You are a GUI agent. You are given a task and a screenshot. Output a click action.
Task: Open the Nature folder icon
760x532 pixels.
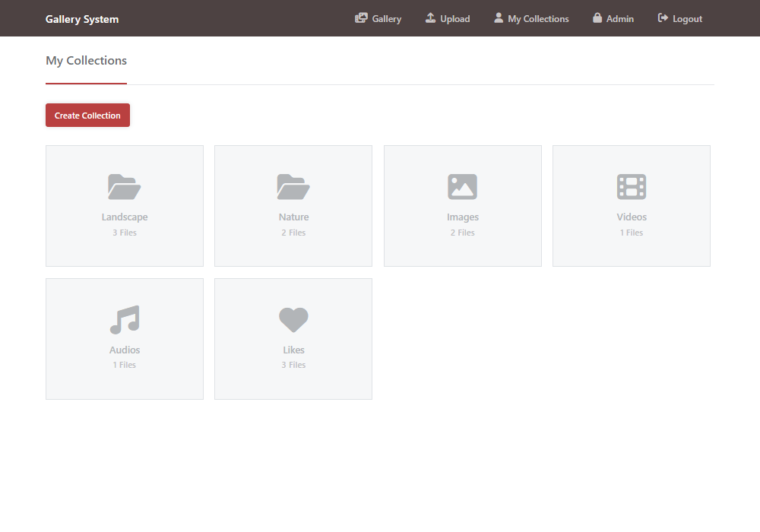coord(293,186)
